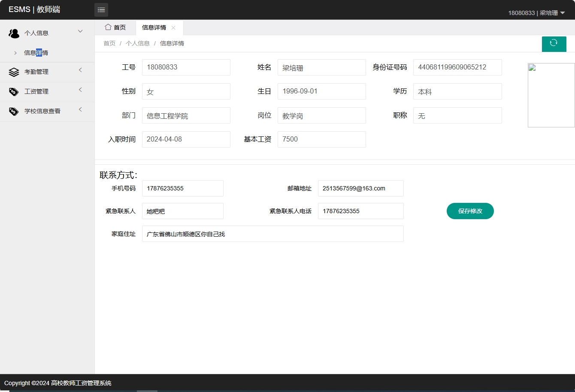The width and height of the screenshot is (575, 392).
Task: Click the 个人信息 person icon in sidebar
Action: 14,33
